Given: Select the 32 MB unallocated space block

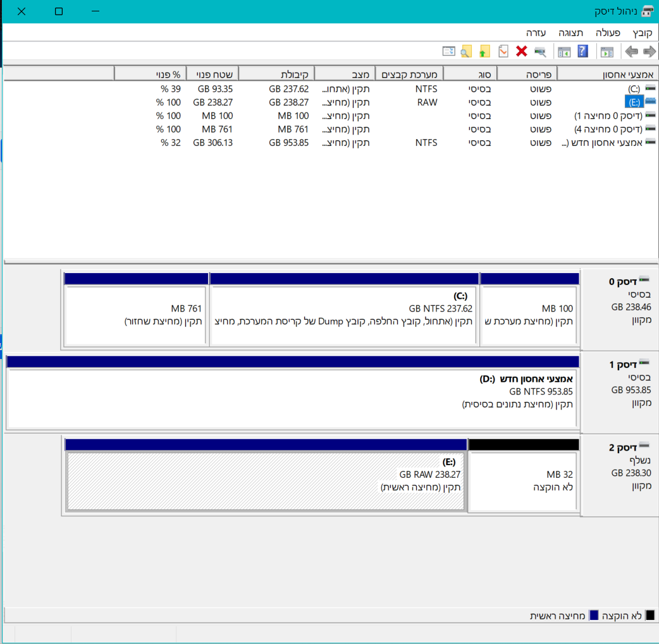Looking at the screenshot, I should pyautogui.click(x=523, y=480).
